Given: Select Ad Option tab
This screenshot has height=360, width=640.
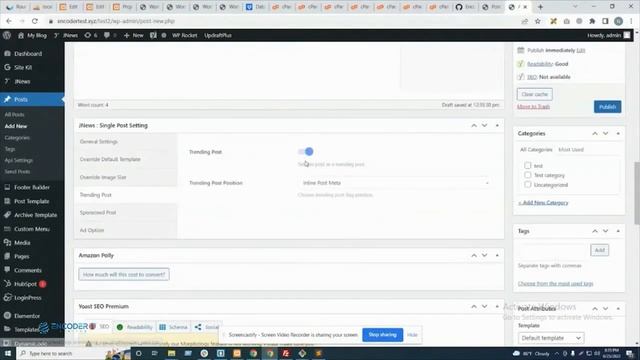Looking at the screenshot, I should (126, 230).
